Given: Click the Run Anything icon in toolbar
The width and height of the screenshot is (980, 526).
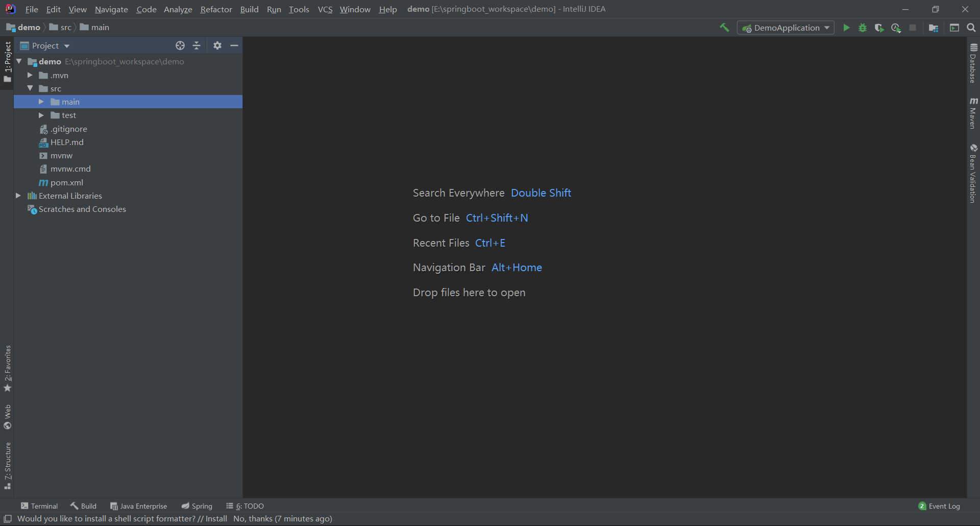Looking at the screenshot, I should tap(954, 28).
